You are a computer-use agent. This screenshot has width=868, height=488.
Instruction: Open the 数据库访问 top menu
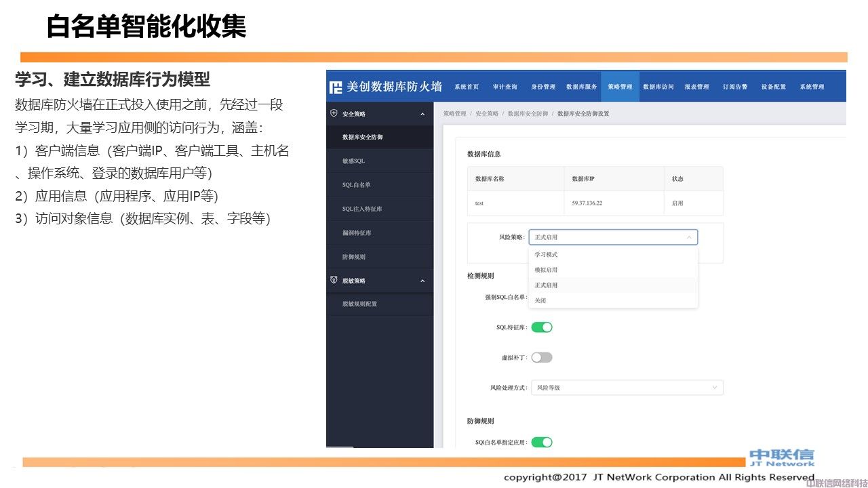[658, 87]
